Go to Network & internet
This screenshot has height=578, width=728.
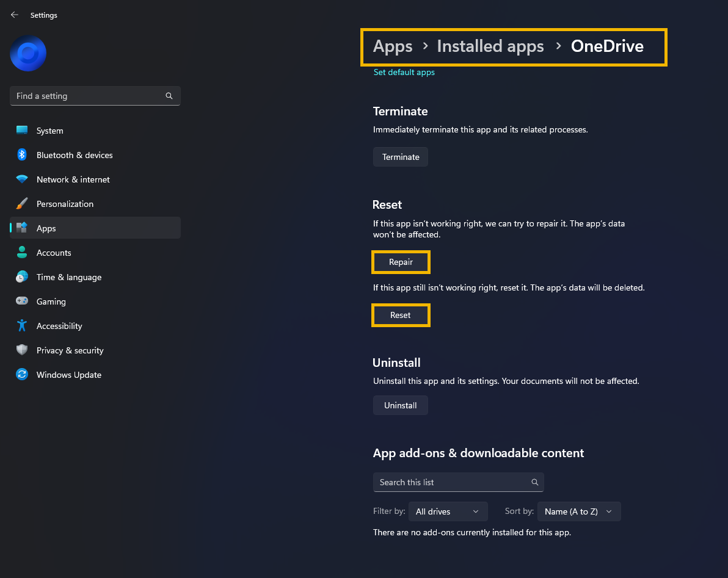95,179
